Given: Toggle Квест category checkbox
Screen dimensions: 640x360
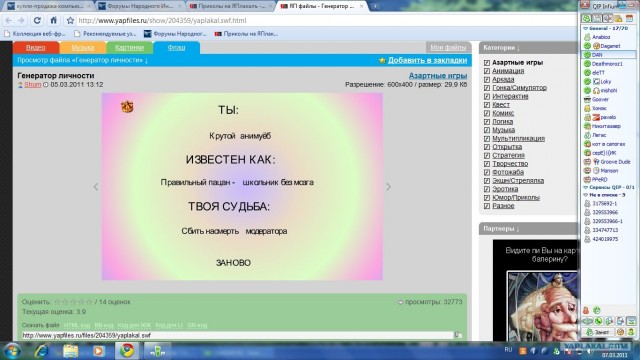Looking at the screenshot, I should [487, 105].
